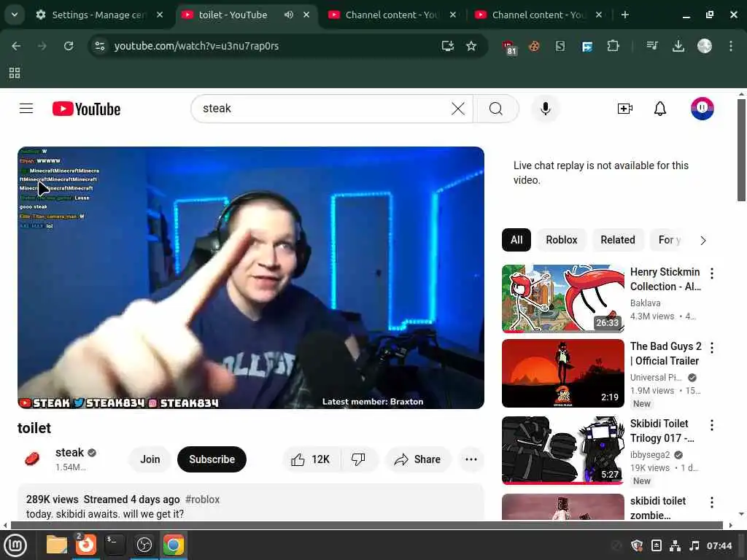The image size is (747, 560).
Task: Expand the tab search dropdown arrow
Action: (15, 15)
